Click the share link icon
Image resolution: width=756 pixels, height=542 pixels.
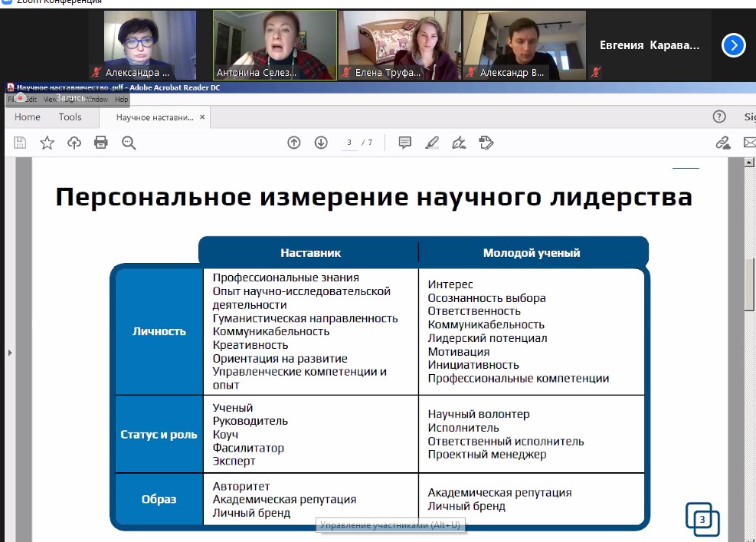[722, 143]
